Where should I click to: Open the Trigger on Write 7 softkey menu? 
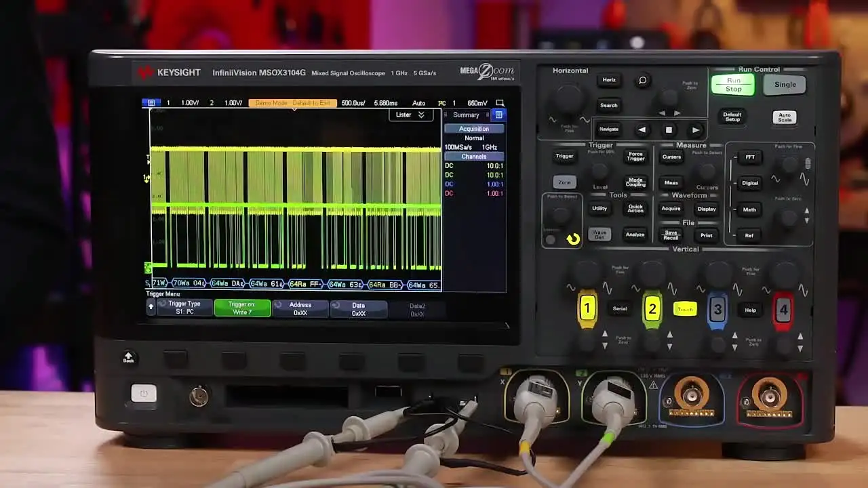(242, 308)
